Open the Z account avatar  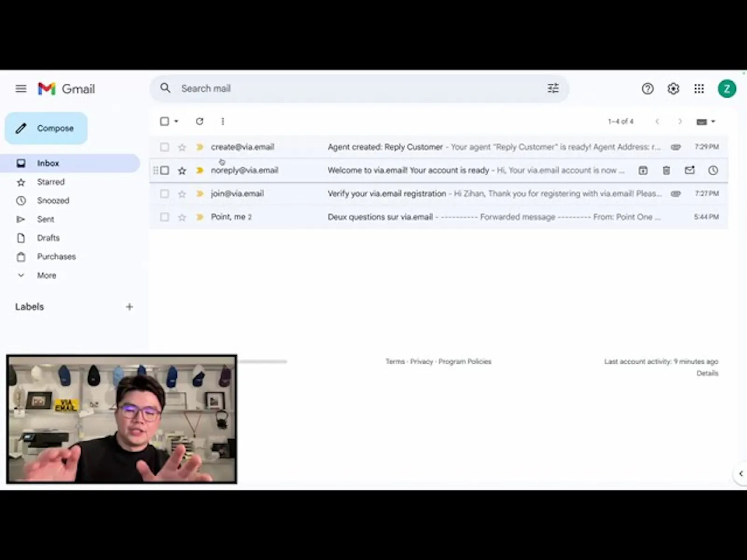[727, 89]
